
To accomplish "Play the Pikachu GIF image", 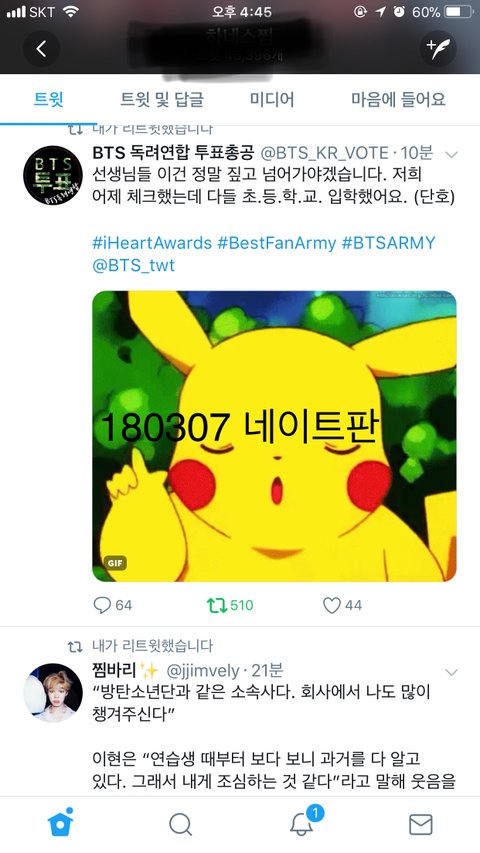I will pos(274,436).
